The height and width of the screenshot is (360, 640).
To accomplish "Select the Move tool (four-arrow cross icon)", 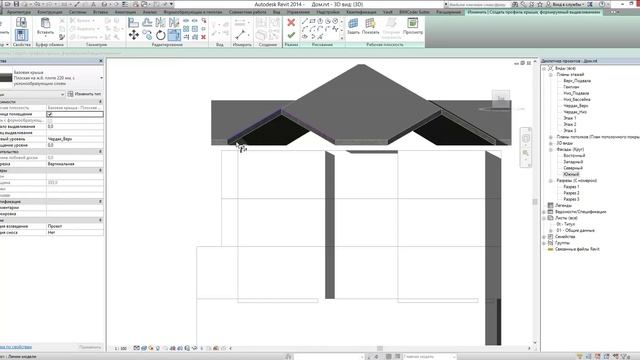I will pos(133,35).
